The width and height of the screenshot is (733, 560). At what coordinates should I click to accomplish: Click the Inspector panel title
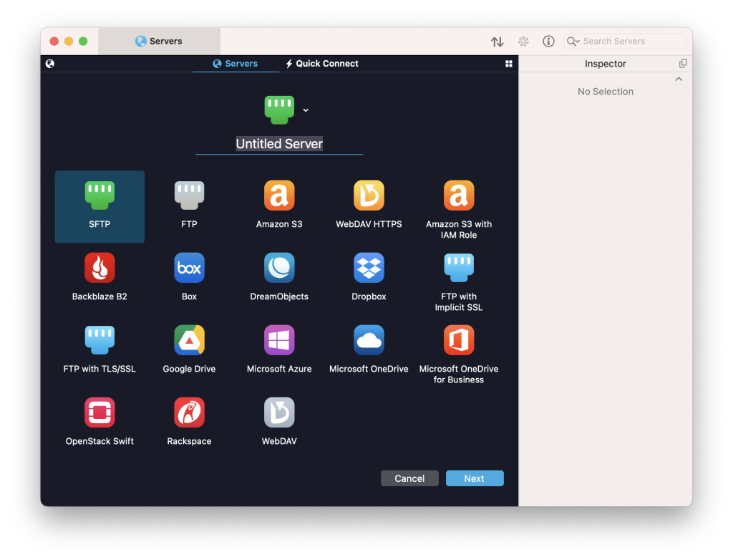coord(605,64)
